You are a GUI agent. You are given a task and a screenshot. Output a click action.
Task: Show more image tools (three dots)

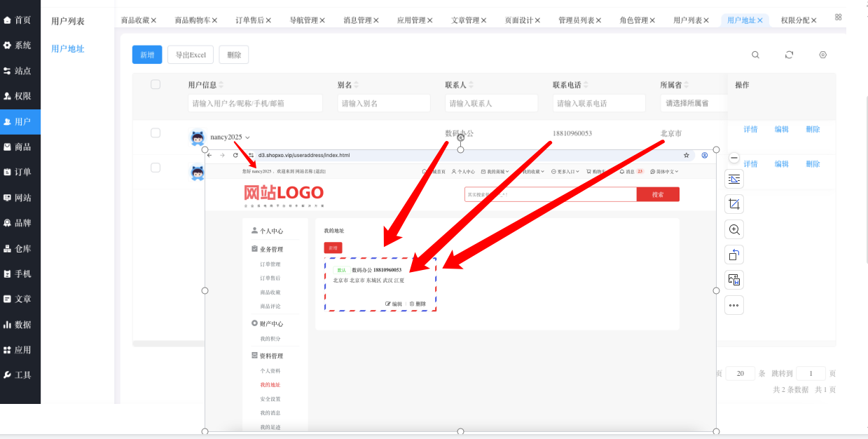[x=734, y=305]
